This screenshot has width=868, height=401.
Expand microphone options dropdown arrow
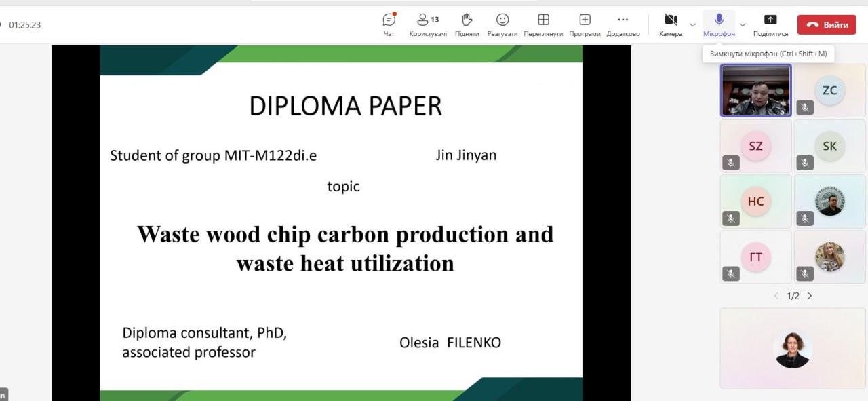pyautogui.click(x=742, y=25)
